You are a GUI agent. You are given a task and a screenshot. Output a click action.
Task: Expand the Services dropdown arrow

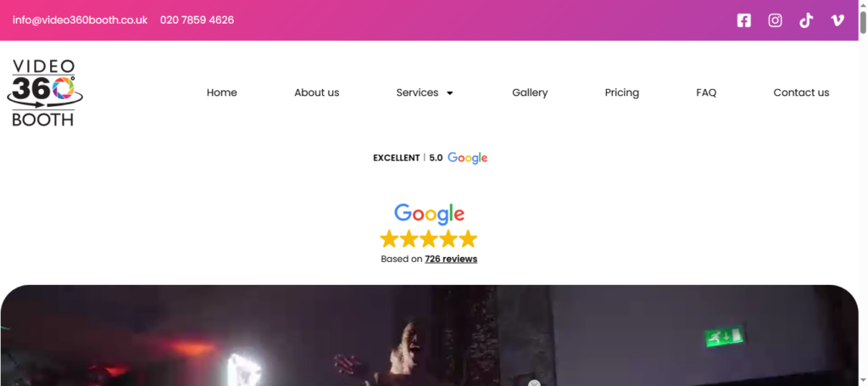point(449,93)
